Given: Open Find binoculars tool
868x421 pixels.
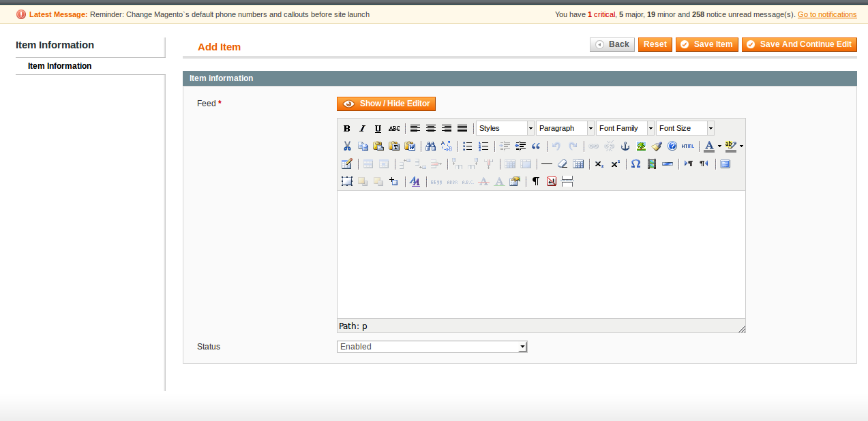Looking at the screenshot, I should pyautogui.click(x=430, y=146).
